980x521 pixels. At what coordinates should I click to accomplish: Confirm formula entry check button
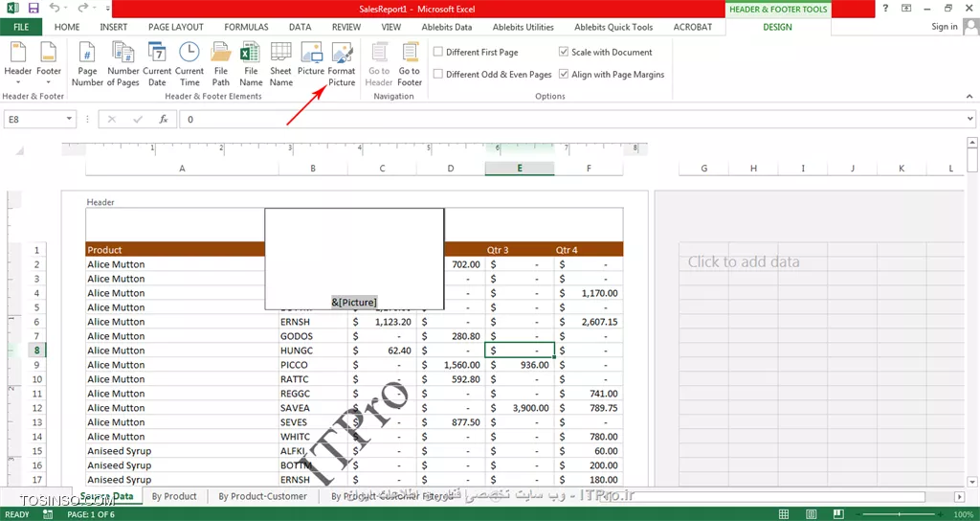tap(138, 119)
